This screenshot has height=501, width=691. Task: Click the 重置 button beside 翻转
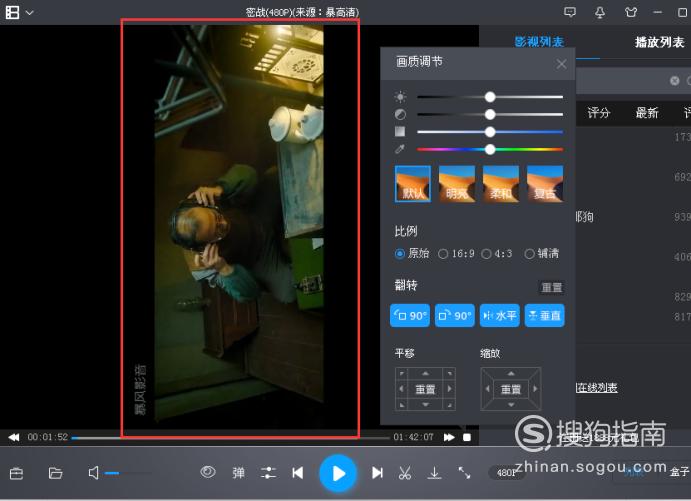552,288
